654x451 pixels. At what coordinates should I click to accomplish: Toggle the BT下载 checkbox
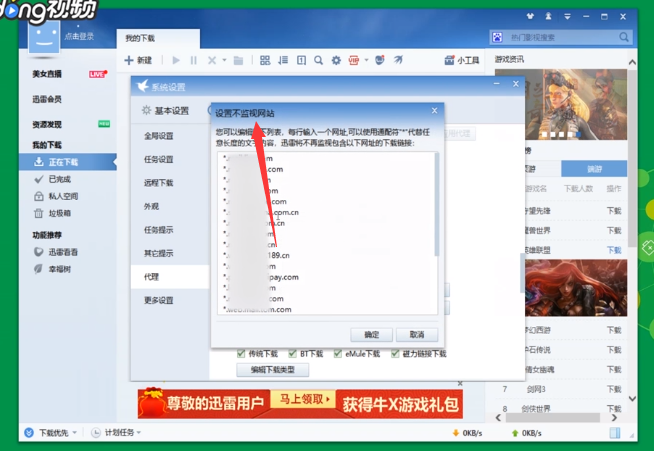click(x=292, y=354)
